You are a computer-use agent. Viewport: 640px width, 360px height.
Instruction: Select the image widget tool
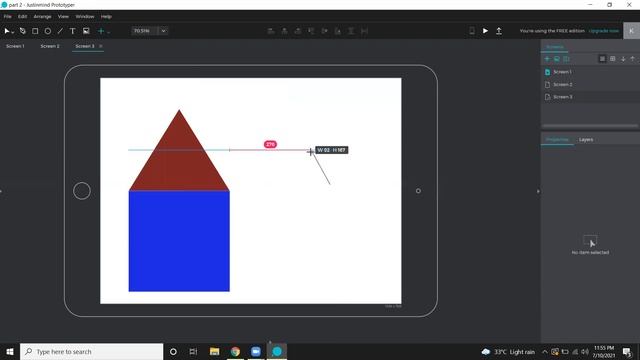coord(86,31)
